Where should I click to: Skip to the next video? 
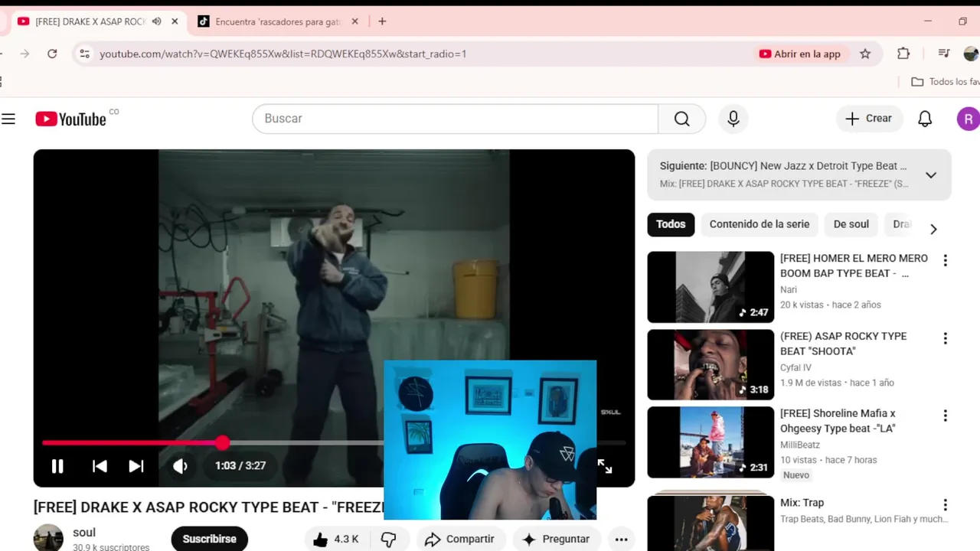[x=136, y=466]
